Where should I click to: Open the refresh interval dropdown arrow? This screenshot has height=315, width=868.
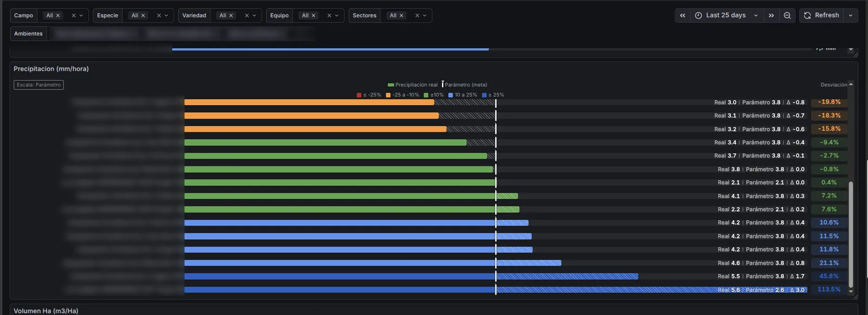pyautogui.click(x=851, y=16)
